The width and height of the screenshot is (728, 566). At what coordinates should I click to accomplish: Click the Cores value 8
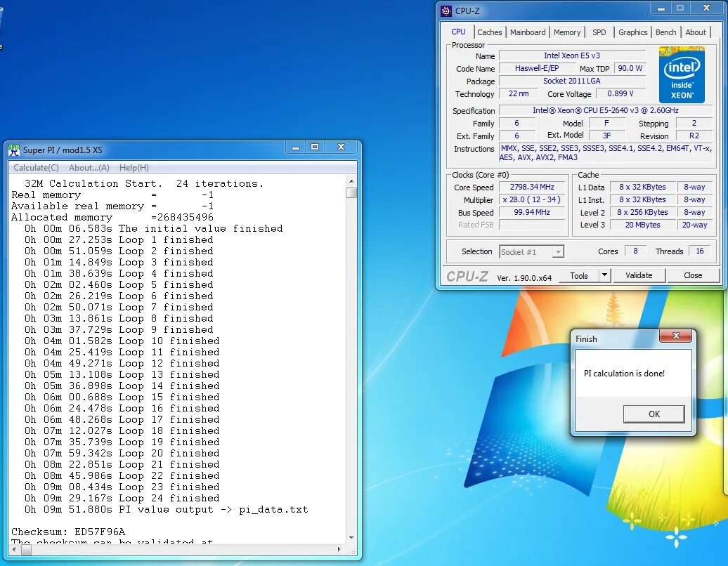tap(635, 251)
